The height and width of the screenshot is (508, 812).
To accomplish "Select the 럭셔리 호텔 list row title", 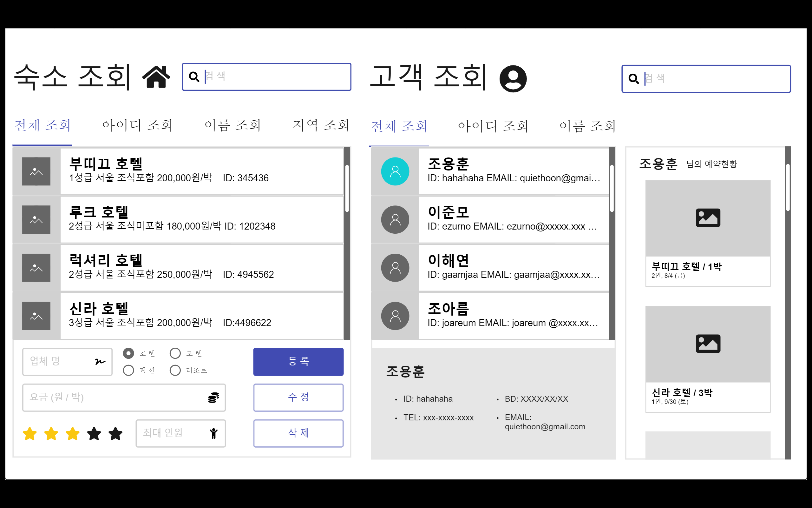I will click(106, 260).
